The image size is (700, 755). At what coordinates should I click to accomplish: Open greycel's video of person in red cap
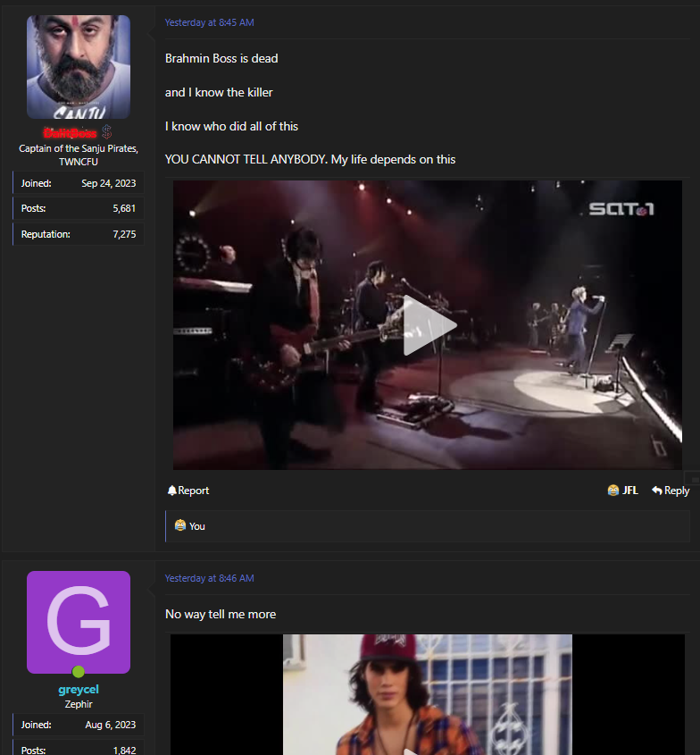(427, 694)
